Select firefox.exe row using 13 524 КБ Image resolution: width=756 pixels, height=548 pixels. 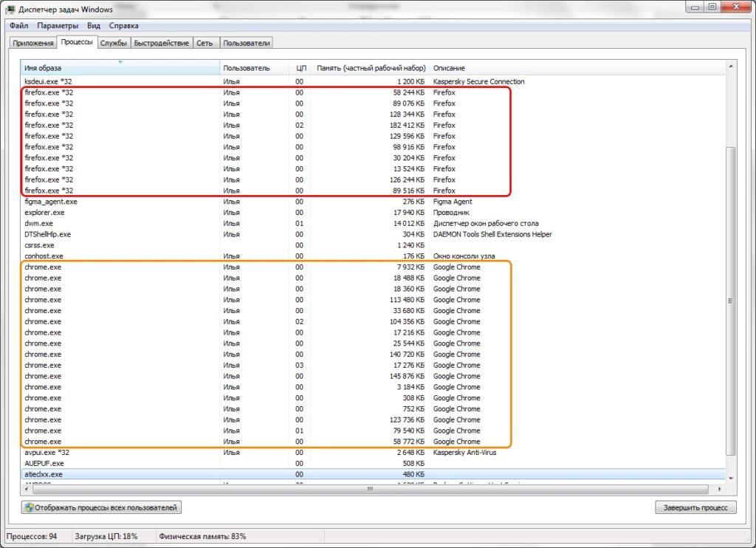coord(373,169)
